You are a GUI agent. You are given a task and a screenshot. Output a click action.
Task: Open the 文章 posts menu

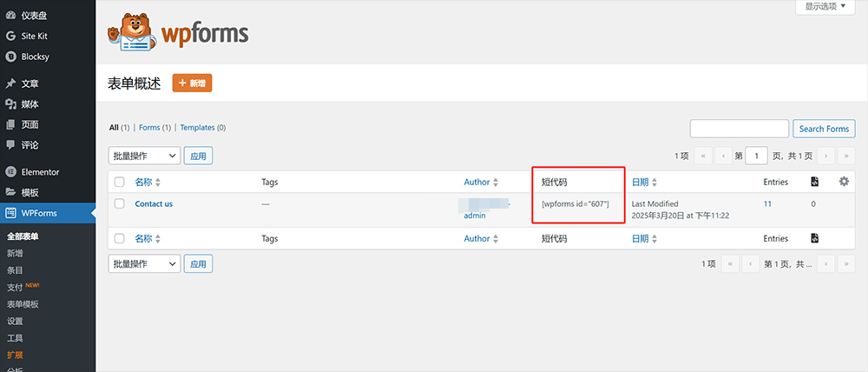tap(48, 83)
